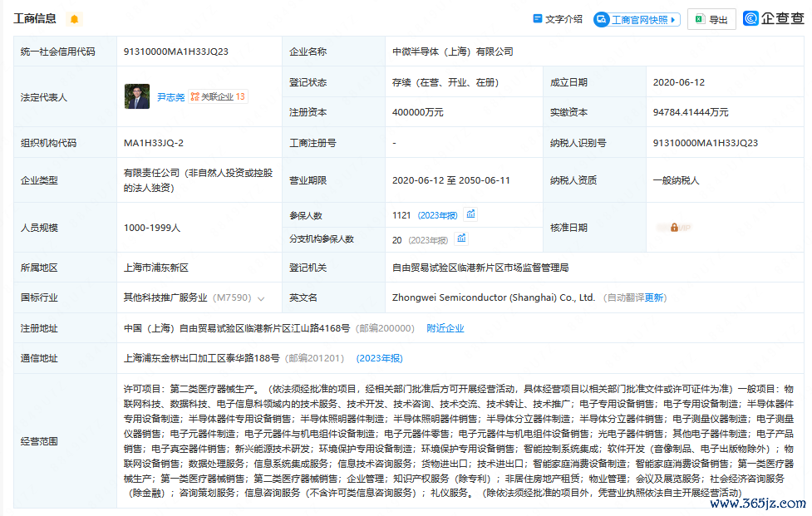Image resolution: width=812 pixels, height=516 pixels.
Task: Click the 核准日期 label
Action: (568, 227)
